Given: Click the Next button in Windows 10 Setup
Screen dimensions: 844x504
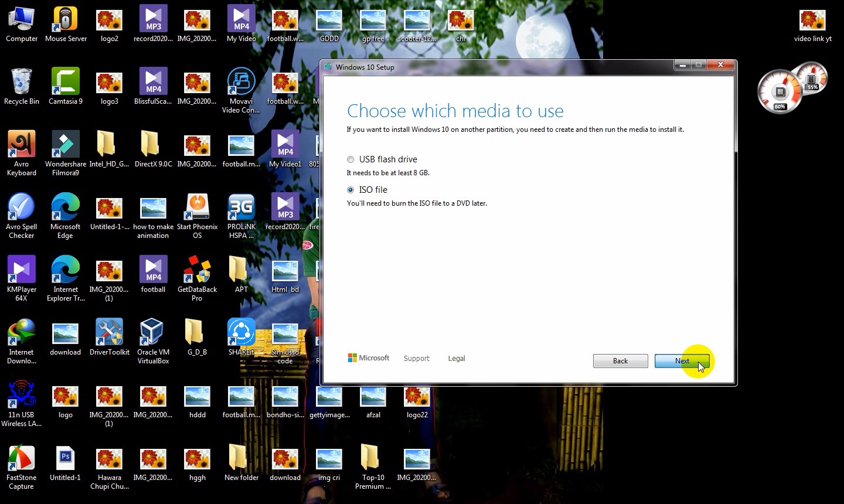Looking at the screenshot, I should [x=682, y=361].
